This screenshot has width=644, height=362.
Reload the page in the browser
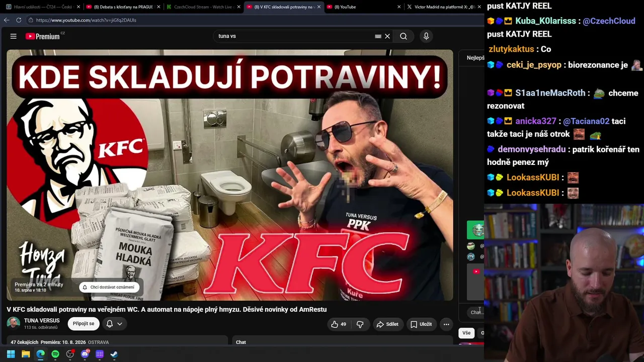tap(19, 20)
